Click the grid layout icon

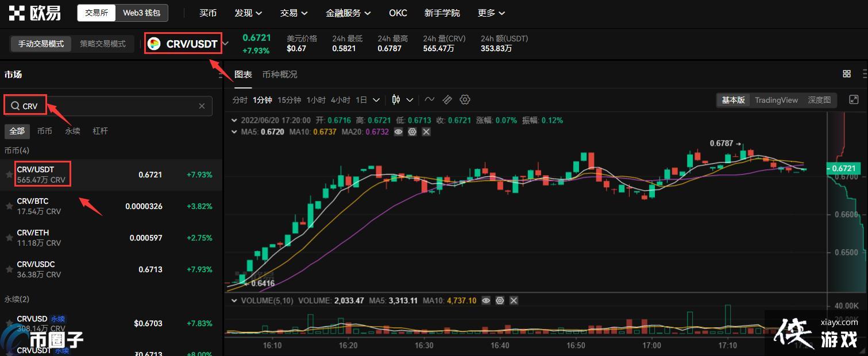846,74
